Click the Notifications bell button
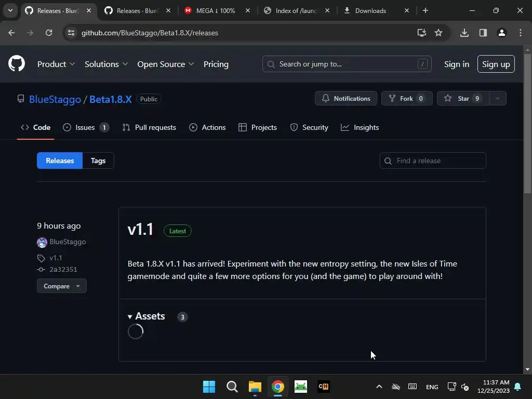This screenshot has height=399, width=532. (x=345, y=98)
